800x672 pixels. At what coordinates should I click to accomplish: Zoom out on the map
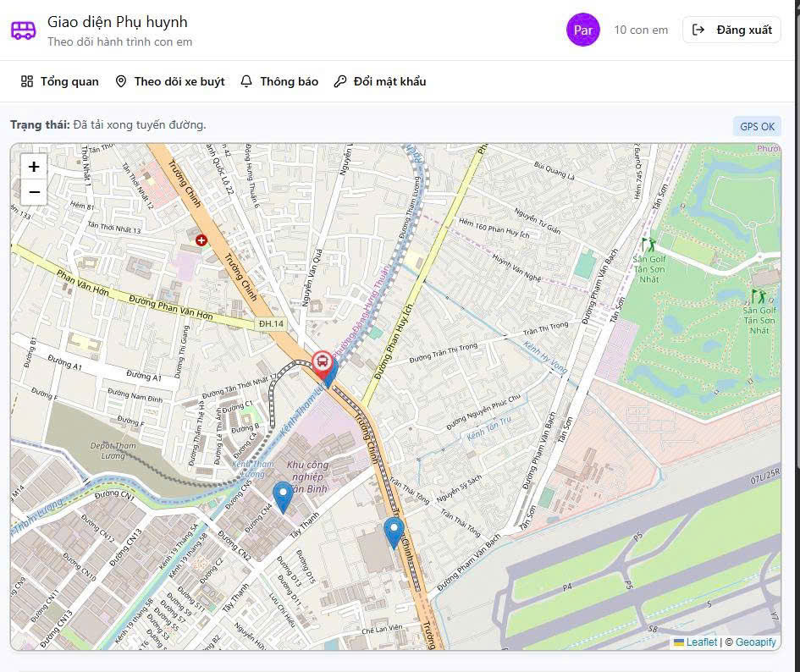click(34, 193)
